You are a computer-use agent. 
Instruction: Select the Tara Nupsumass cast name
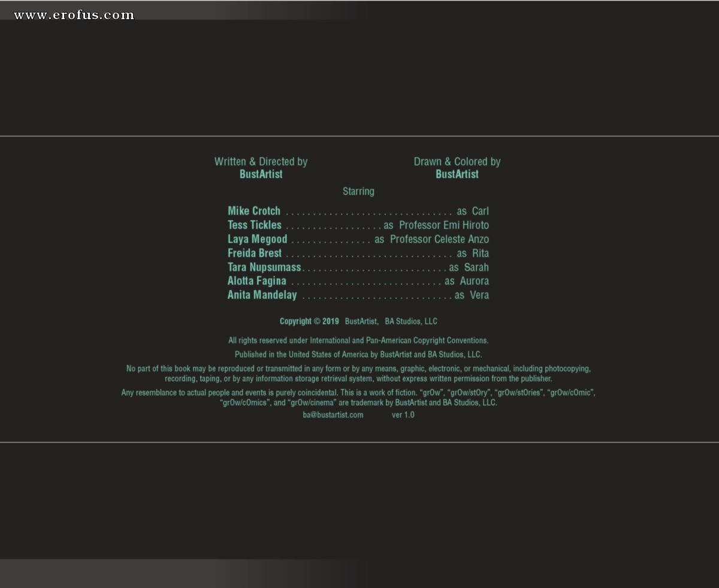264,267
